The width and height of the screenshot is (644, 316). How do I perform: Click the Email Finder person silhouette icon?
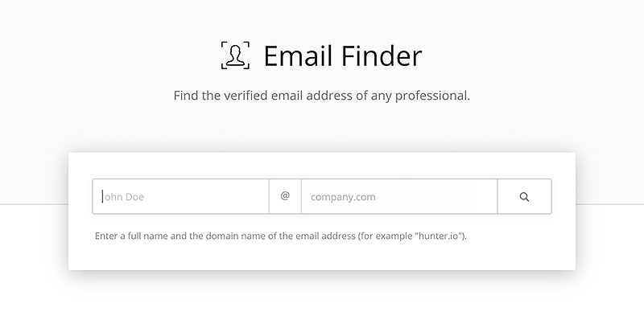pyautogui.click(x=235, y=55)
